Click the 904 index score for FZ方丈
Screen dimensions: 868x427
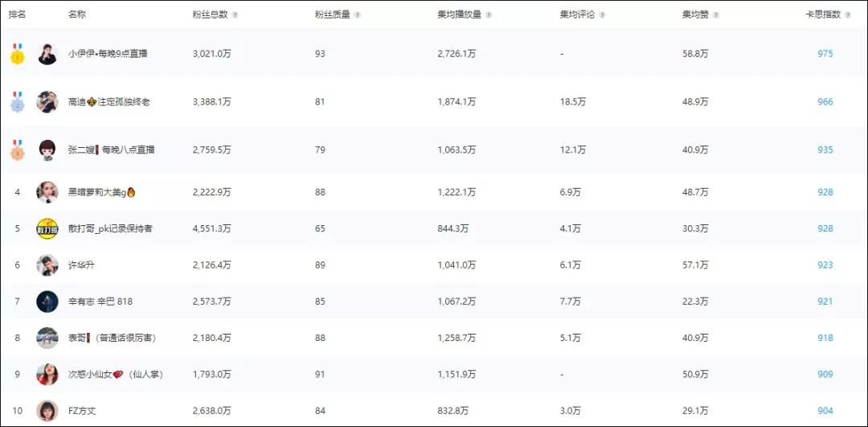[x=825, y=410]
